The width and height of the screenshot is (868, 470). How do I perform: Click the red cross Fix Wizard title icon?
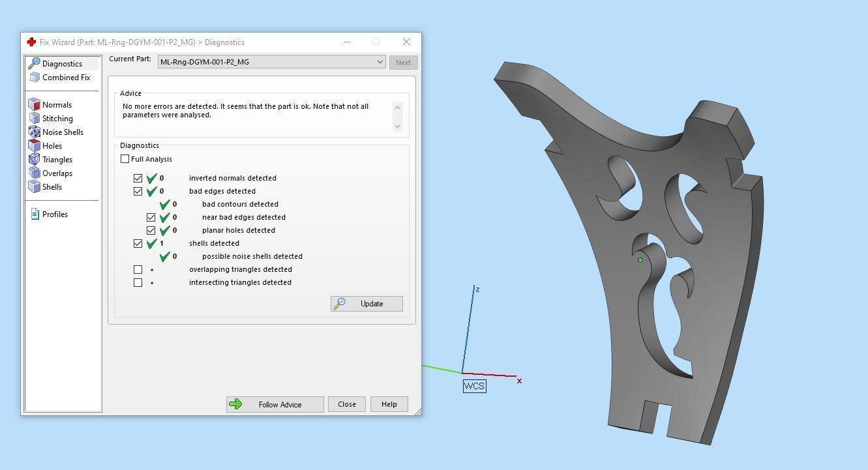[x=31, y=42]
